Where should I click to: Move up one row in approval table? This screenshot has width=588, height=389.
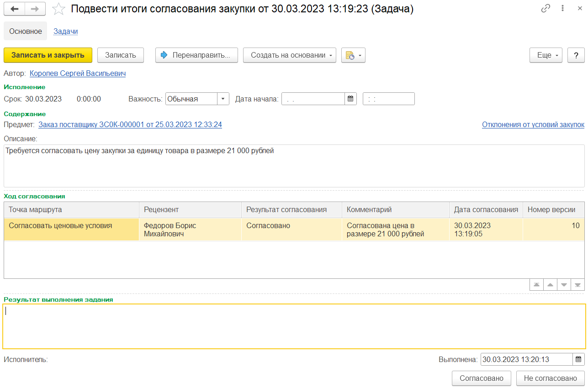point(550,285)
